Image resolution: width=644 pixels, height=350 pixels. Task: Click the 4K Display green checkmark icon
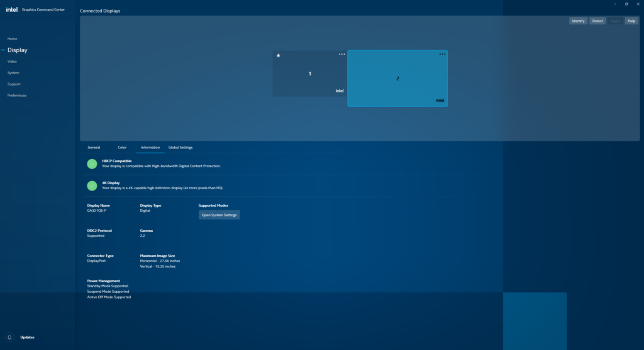click(92, 185)
